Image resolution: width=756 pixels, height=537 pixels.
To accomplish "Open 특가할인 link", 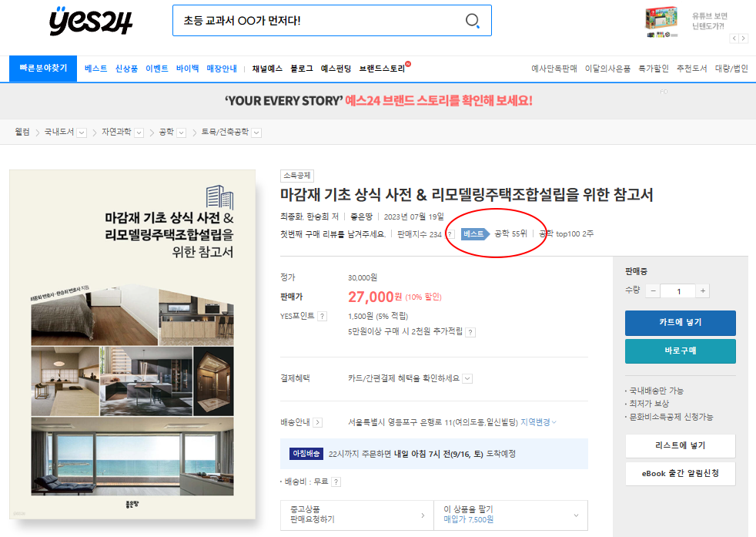I will (x=654, y=69).
